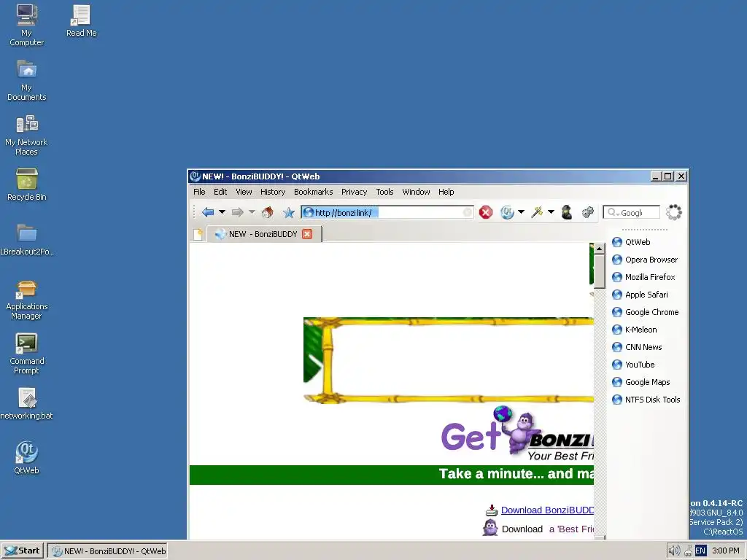
Task: Open the NTFS Disk Tools bookmark
Action: point(646,400)
